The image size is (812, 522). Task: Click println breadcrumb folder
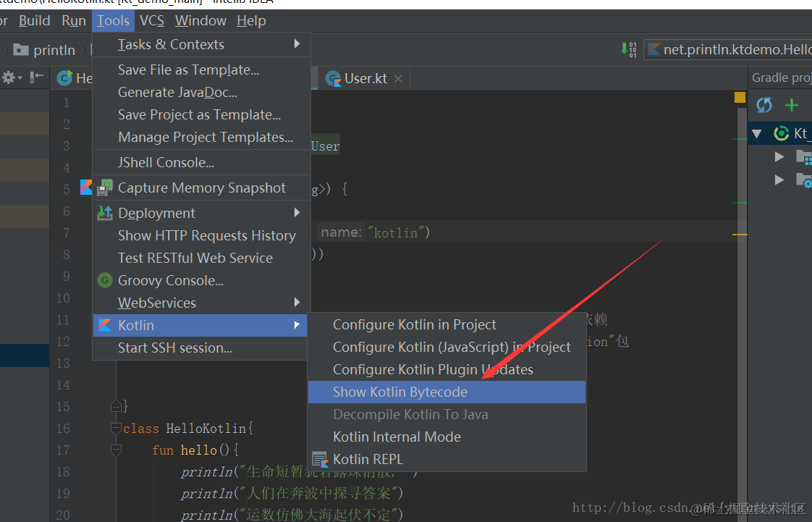point(44,50)
